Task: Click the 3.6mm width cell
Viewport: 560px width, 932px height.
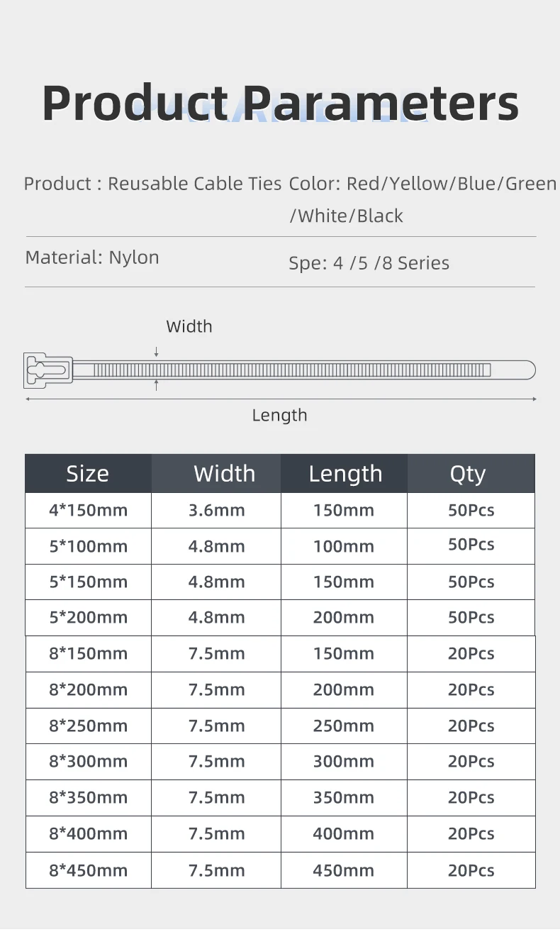Action: 216,510
